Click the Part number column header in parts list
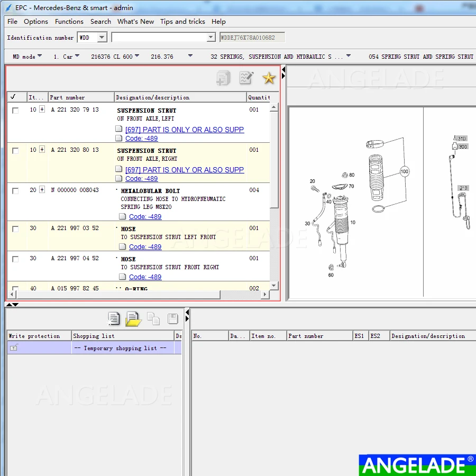The height and width of the screenshot is (476, 476). [x=81, y=97]
